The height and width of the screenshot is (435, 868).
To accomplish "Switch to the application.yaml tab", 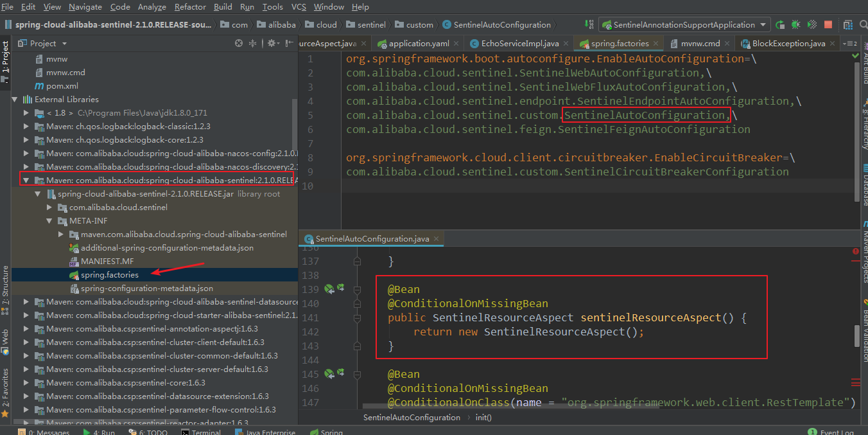I will pyautogui.click(x=419, y=44).
